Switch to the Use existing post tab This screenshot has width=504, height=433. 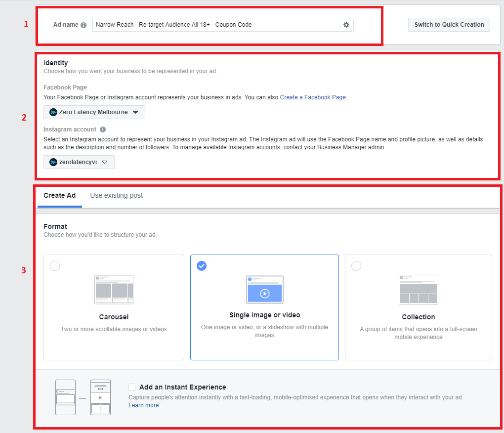[x=116, y=195]
